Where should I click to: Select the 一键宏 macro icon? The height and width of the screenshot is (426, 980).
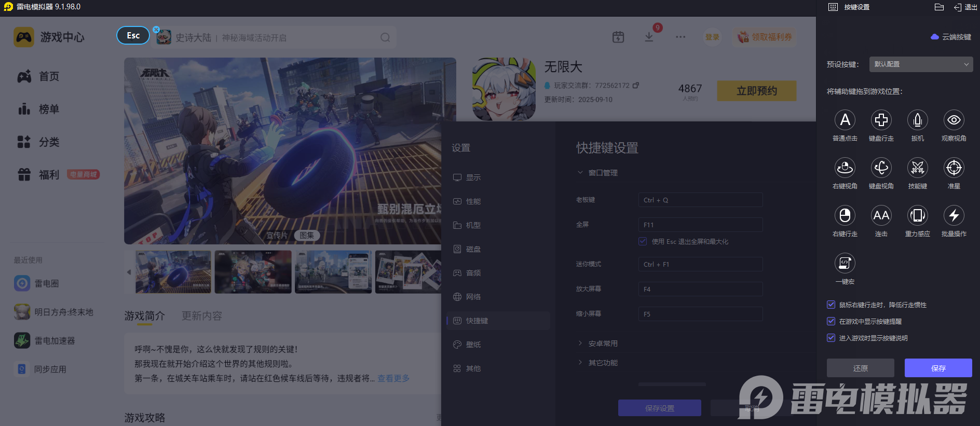pos(845,263)
